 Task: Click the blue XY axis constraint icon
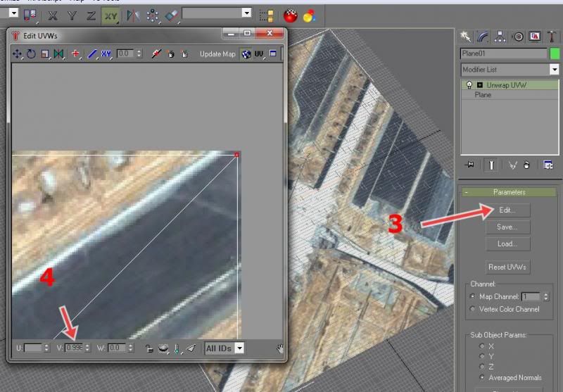[x=106, y=54]
